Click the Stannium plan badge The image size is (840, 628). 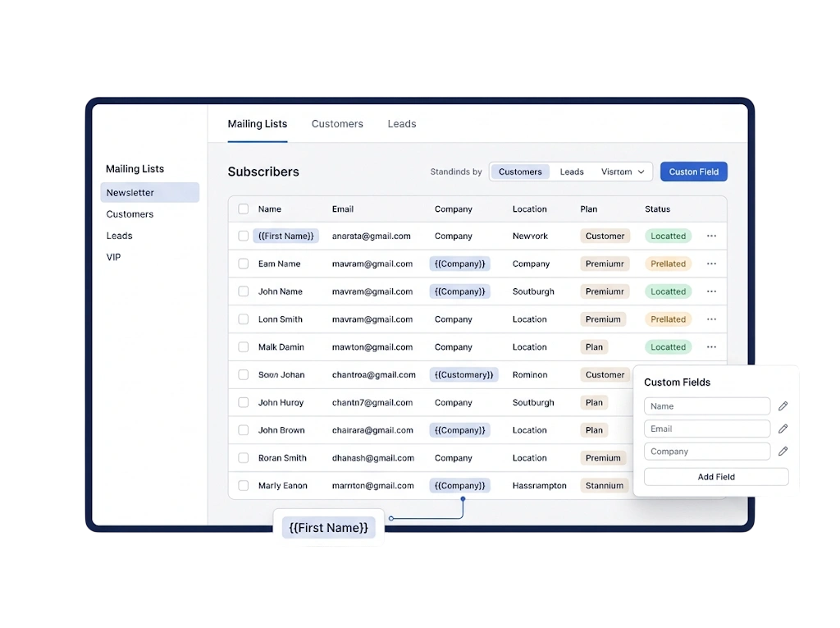tap(605, 485)
